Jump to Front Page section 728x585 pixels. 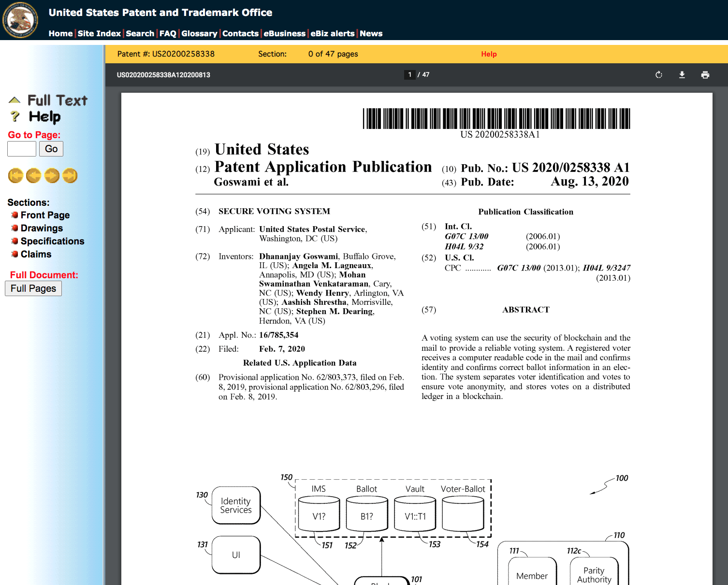(x=45, y=215)
